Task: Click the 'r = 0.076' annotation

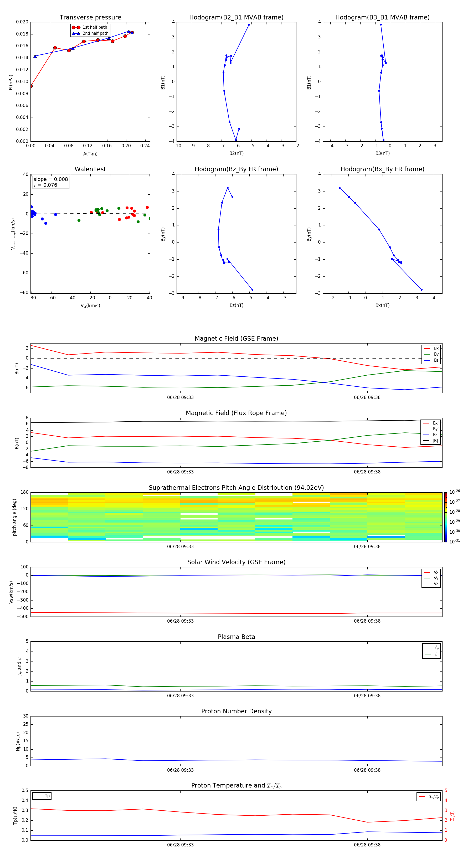Action: [x=45, y=185]
